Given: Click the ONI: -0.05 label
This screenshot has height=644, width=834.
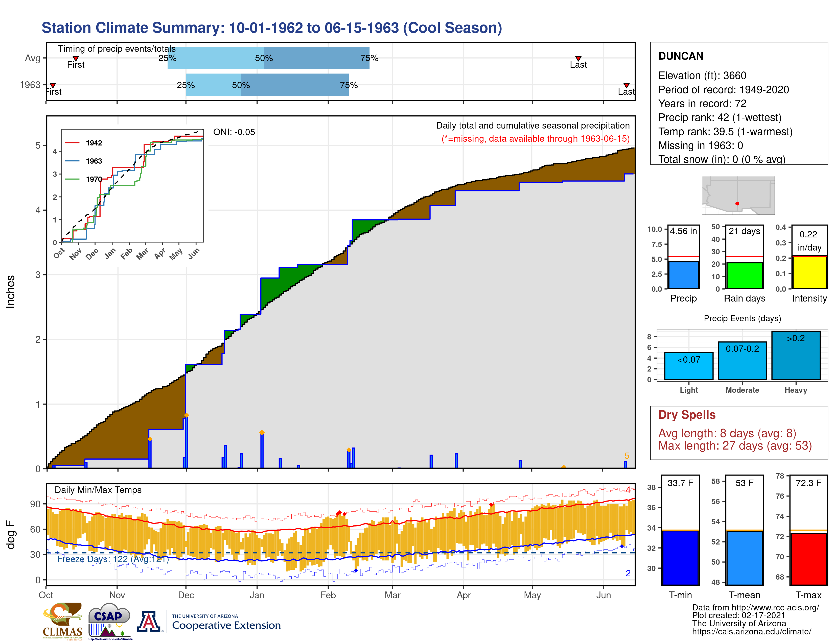Looking at the screenshot, I should pyautogui.click(x=234, y=132).
